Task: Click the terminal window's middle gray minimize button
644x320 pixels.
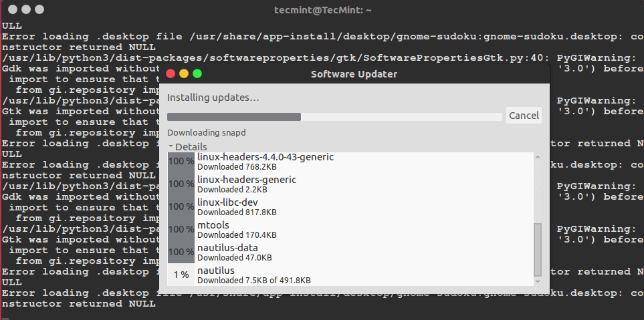Action: [25, 11]
